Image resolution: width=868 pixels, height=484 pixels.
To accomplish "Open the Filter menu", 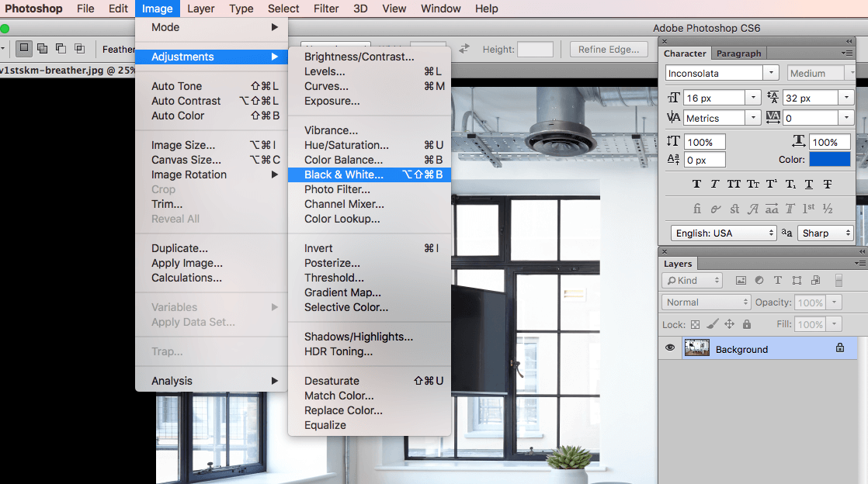I will (x=326, y=9).
